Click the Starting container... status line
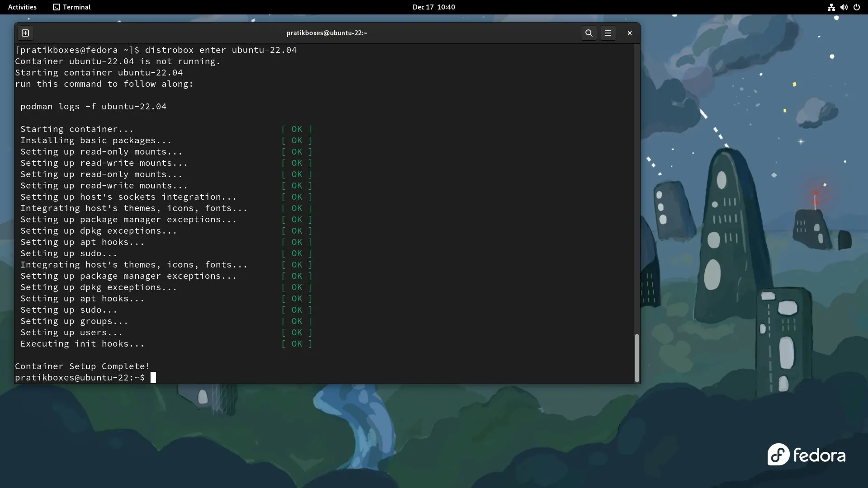Image resolution: width=868 pixels, height=488 pixels. [77, 129]
